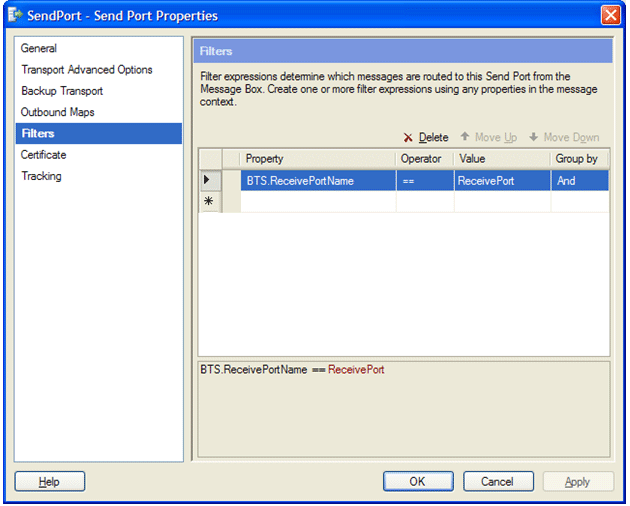Screen dimensions: 630x506
Task: Close the Send Port Properties dialog
Action: pos(610,16)
